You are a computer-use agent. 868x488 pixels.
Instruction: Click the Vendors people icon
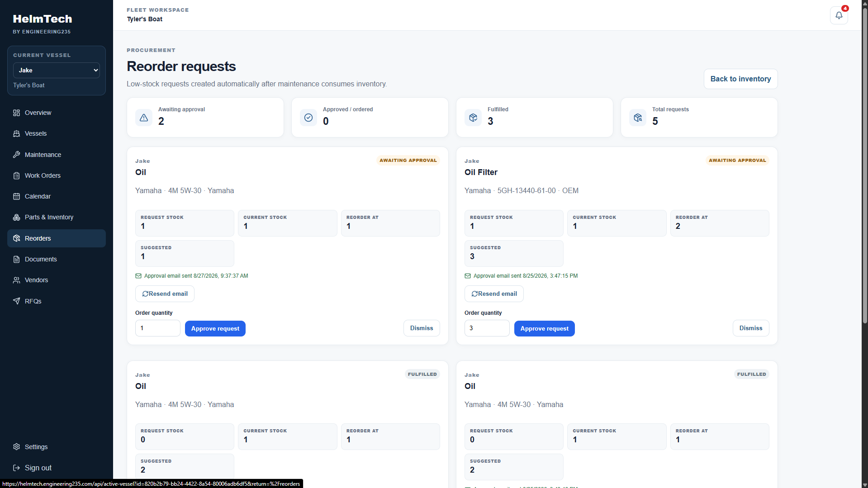pos(17,280)
